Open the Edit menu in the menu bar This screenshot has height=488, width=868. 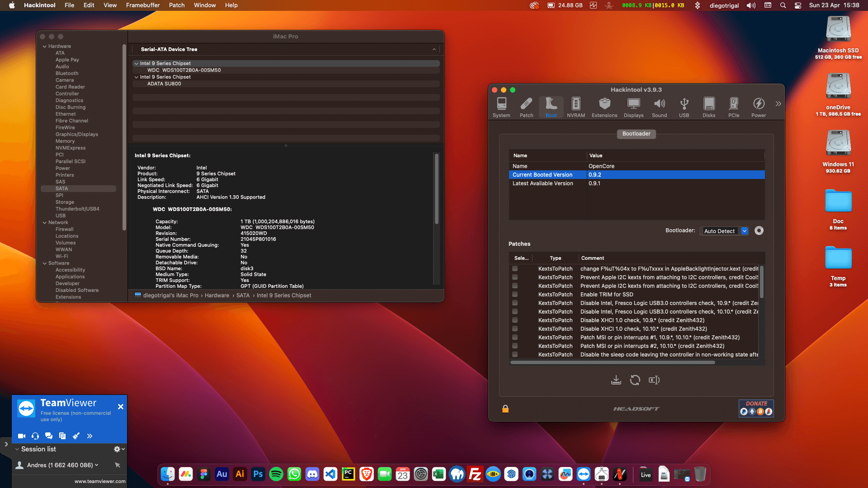[89, 5]
